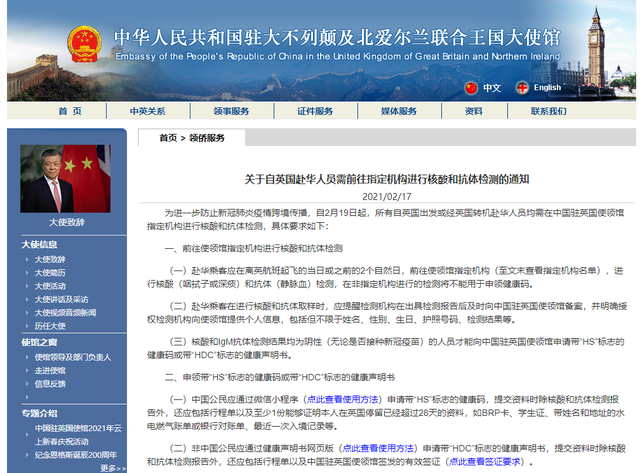
Task: Open 大使致辞 link under the portrait
Action: click(x=67, y=222)
